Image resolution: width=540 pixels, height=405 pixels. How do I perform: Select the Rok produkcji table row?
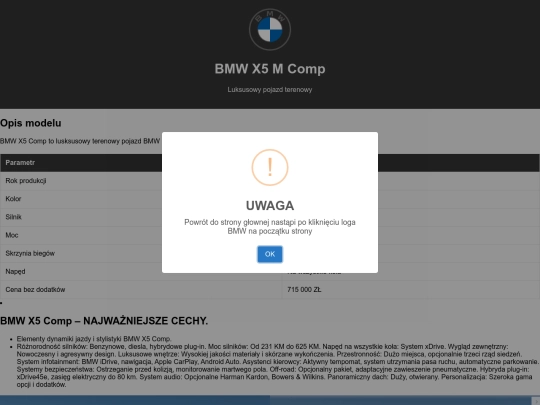(x=270, y=181)
